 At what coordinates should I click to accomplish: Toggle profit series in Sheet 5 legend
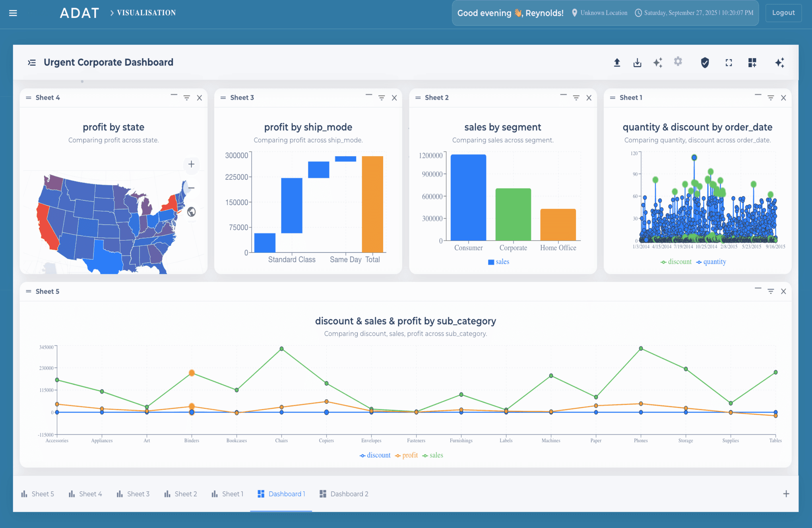[406, 455]
